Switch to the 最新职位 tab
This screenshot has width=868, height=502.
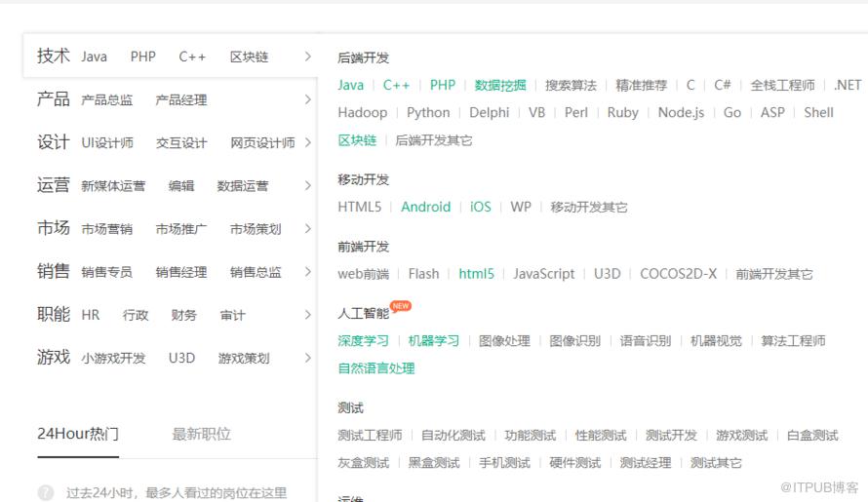pyautogui.click(x=201, y=434)
